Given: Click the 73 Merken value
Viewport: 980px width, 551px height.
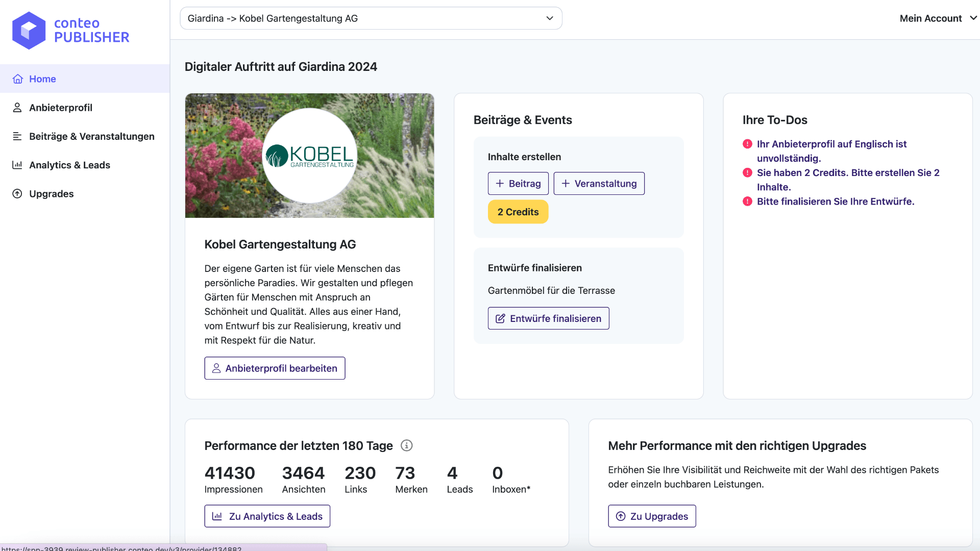Looking at the screenshot, I should (405, 473).
